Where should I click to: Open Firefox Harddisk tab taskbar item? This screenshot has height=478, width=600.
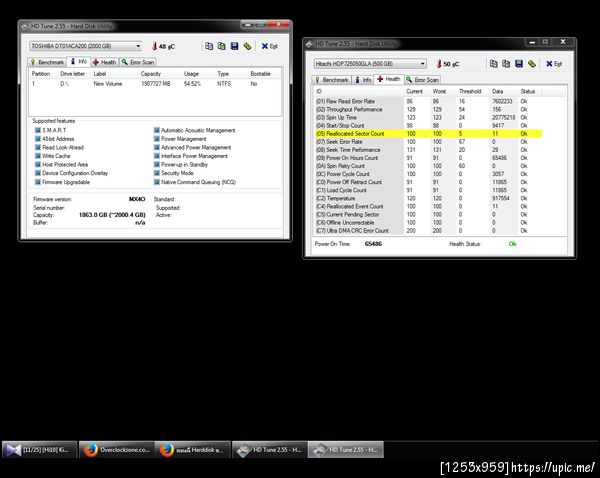click(x=192, y=450)
